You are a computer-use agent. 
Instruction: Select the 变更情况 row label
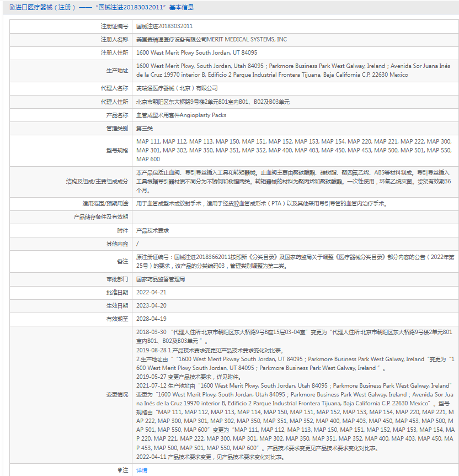point(117,395)
